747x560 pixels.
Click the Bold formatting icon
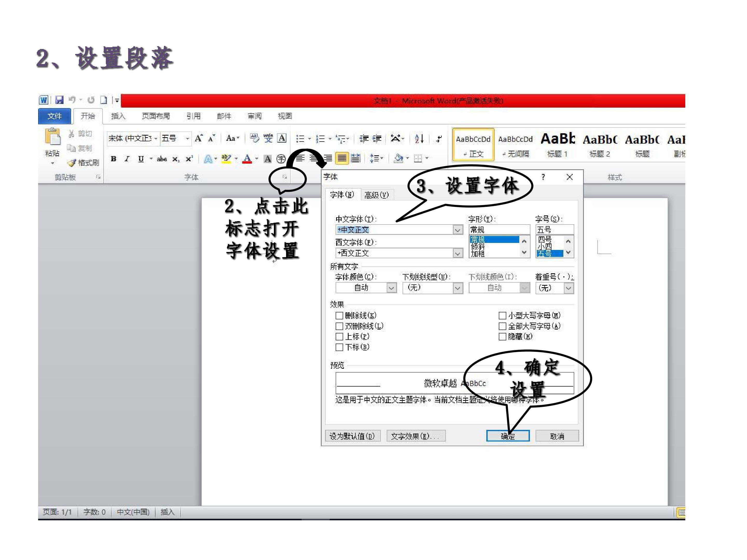pos(113,159)
